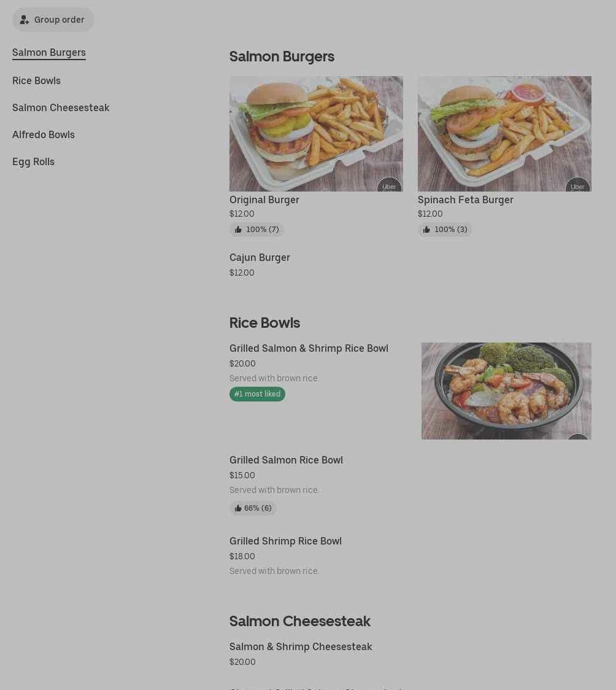
Task: Go to the Salmon Cheesesteak sidebar category
Action: tap(61, 108)
